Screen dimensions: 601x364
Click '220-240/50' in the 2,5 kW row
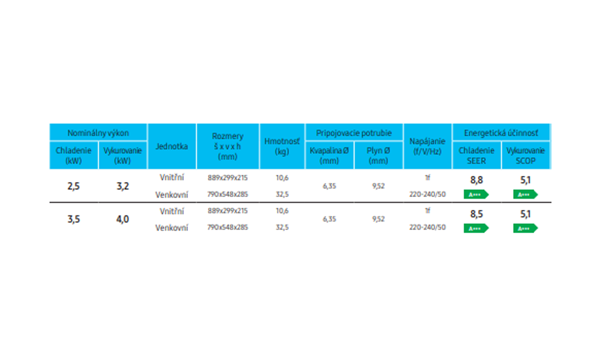coord(427,194)
